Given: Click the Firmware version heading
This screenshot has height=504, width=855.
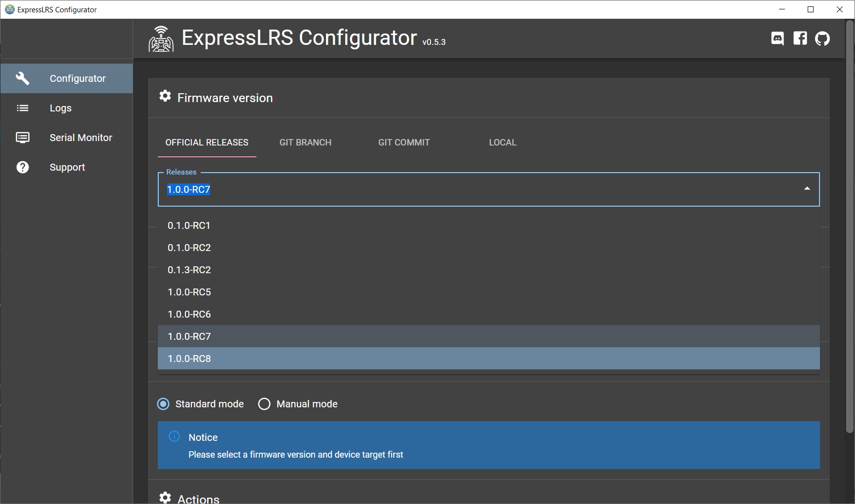Looking at the screenshot, I should [x=225, y=98].
